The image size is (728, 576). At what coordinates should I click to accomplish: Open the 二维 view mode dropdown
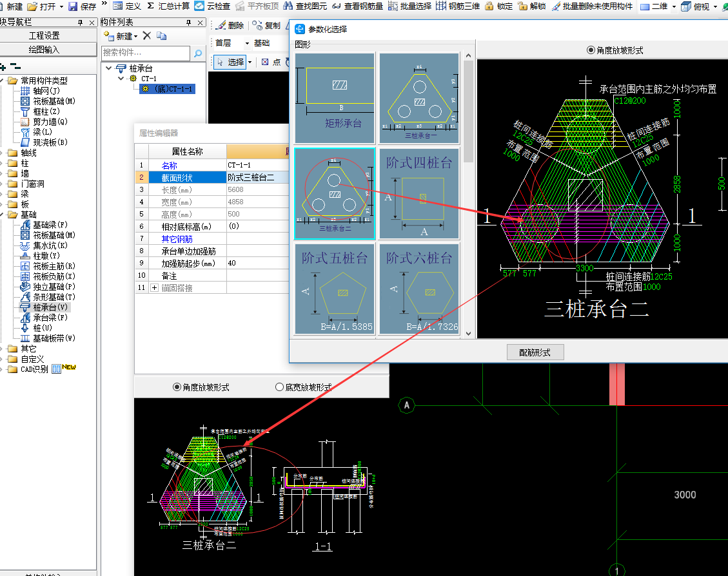coord(674,6)
